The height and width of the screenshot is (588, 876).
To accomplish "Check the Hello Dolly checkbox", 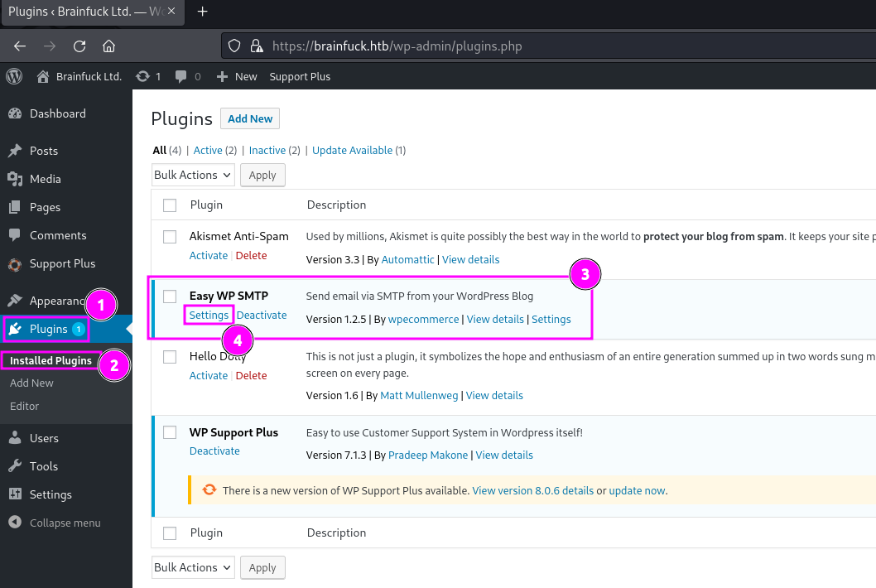I will pyautogui.click(x=170, y=357).
